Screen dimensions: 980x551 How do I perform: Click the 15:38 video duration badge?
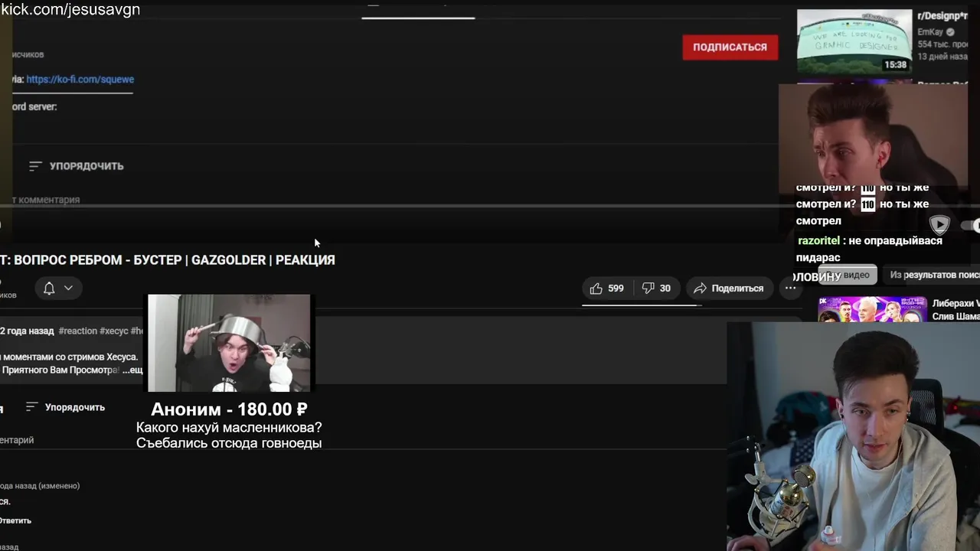[896, 65]
